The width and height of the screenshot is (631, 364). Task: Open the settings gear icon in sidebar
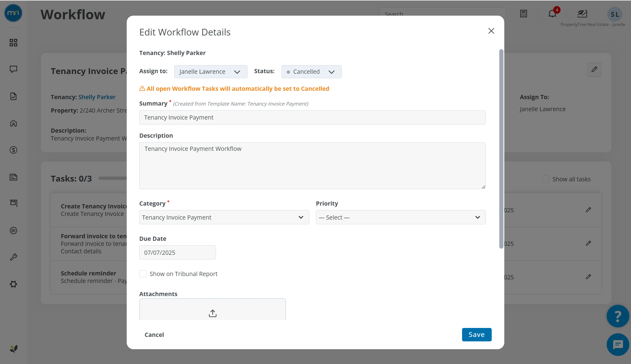pos(13,284)
